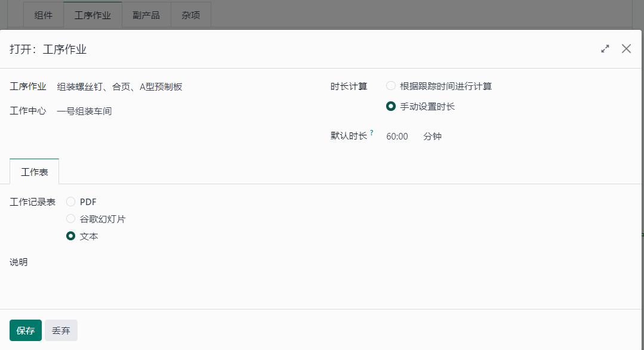644x350 pixels.
Task: Save the work order with 保存
Action: point(25,330)
